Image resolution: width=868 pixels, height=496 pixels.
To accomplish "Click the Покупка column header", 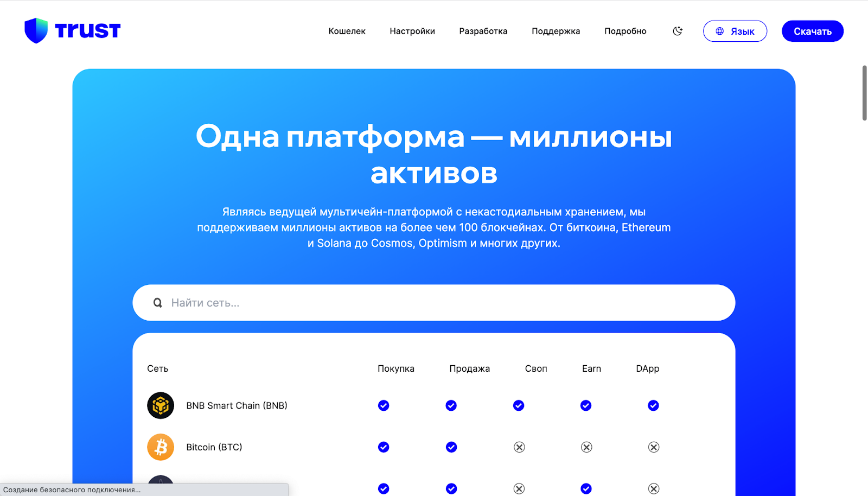I will click(396, 368).
